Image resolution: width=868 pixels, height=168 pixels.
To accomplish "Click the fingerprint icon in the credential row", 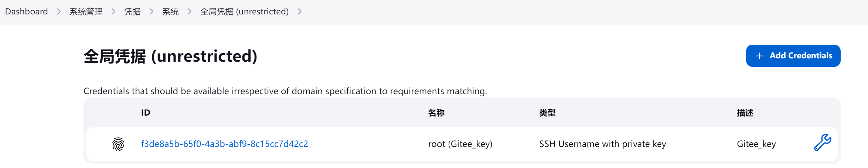I will click(x=118, y=144).
